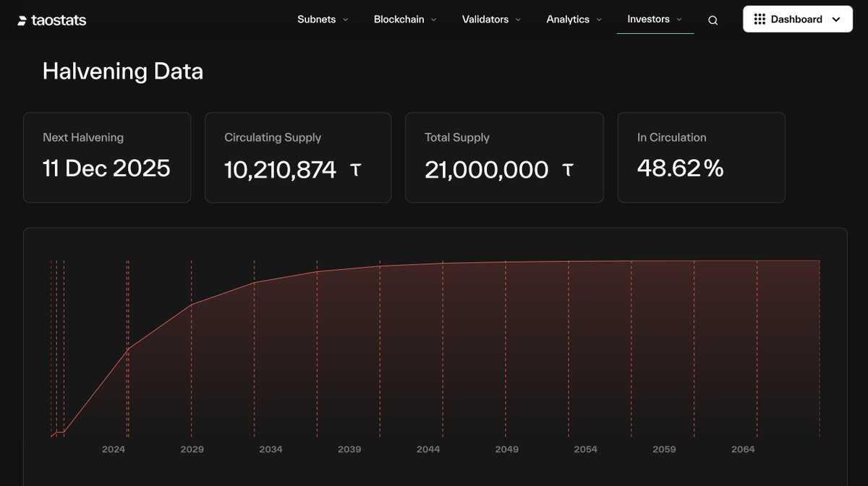The height and width of the screenshot is (486, 868).
Task: Click the 10,210,874 value
Action: tap(281, 170)
